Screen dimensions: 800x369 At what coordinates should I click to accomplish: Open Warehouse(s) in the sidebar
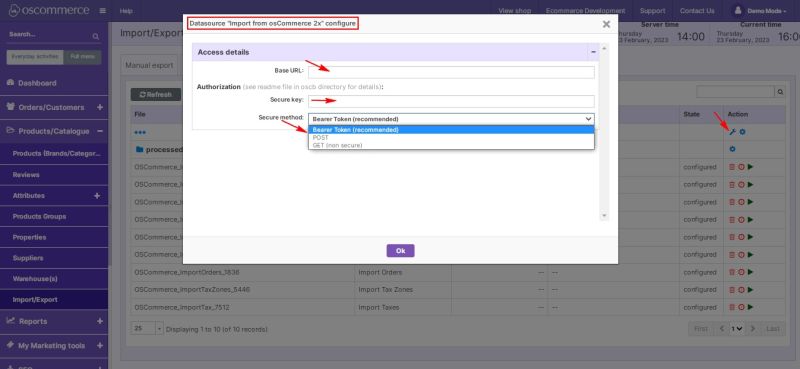point(35,279)
